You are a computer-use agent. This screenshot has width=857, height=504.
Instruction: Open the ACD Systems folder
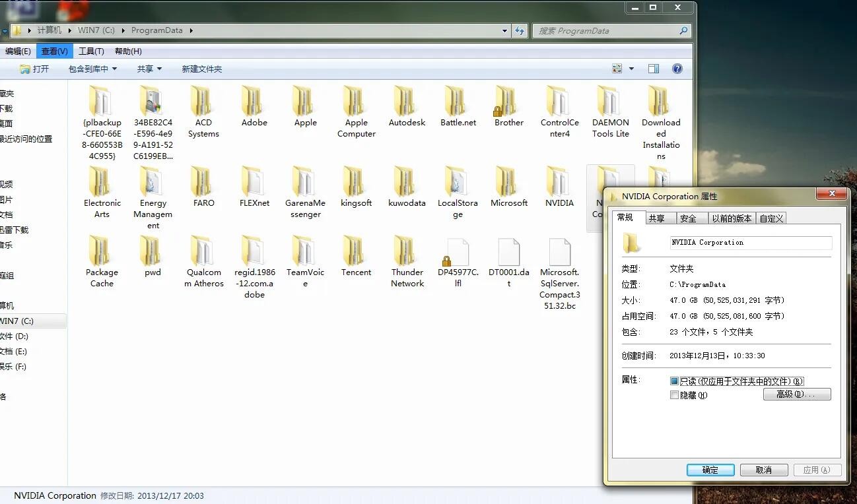click(203, 111)
